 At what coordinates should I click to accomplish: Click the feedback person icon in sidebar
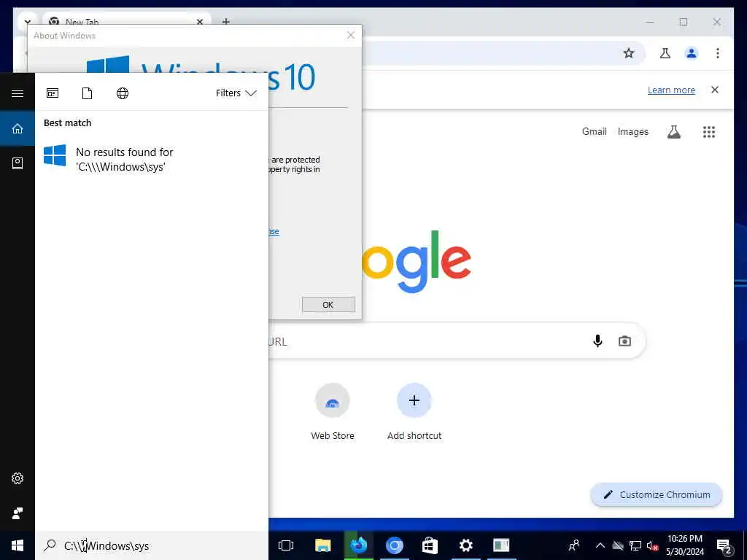click(18, 513)
